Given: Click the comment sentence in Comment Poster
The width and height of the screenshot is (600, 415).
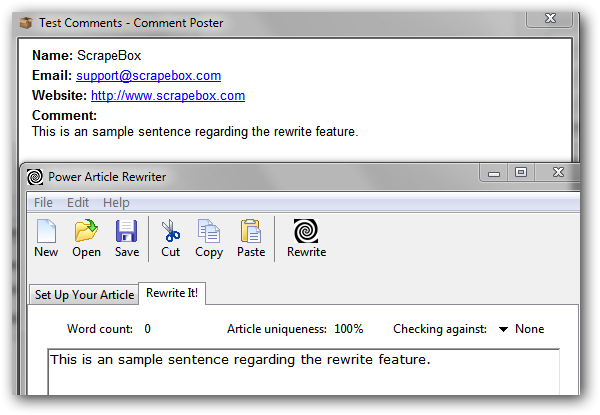Looking at the screenshot, I should (195, 132).
